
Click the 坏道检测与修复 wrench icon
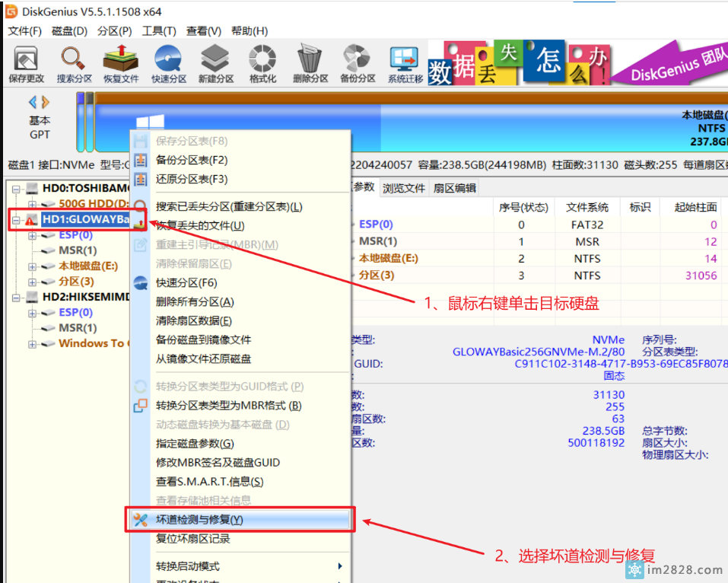click(140, 520)
